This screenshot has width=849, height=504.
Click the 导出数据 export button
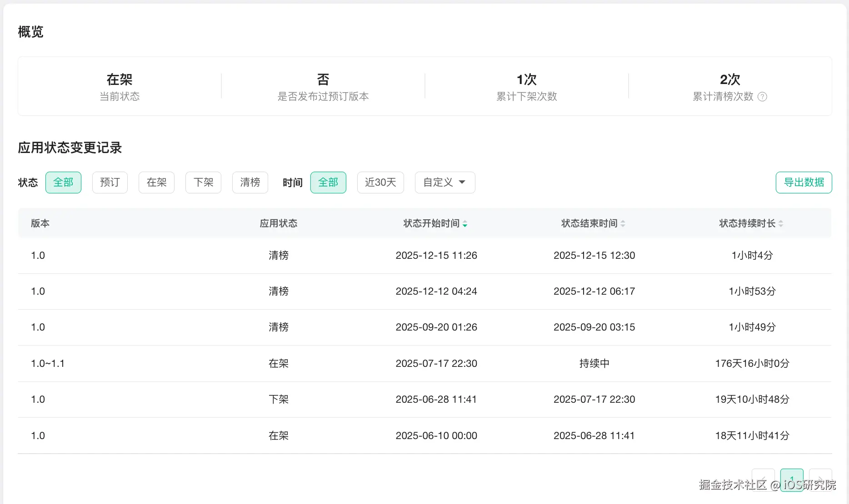click(x=804, y=183)
